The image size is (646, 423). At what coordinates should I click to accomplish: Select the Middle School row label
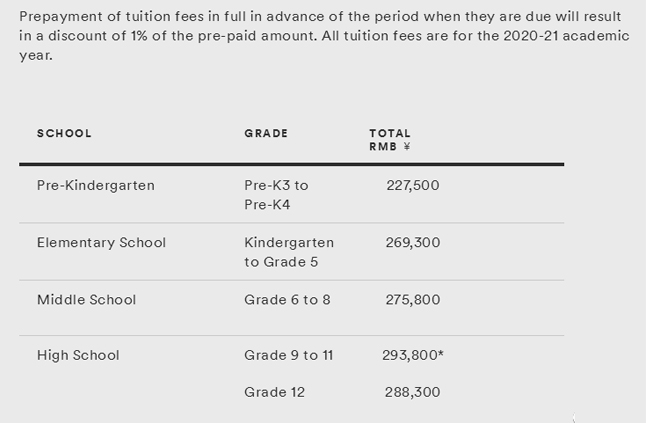tap(86, 299)
